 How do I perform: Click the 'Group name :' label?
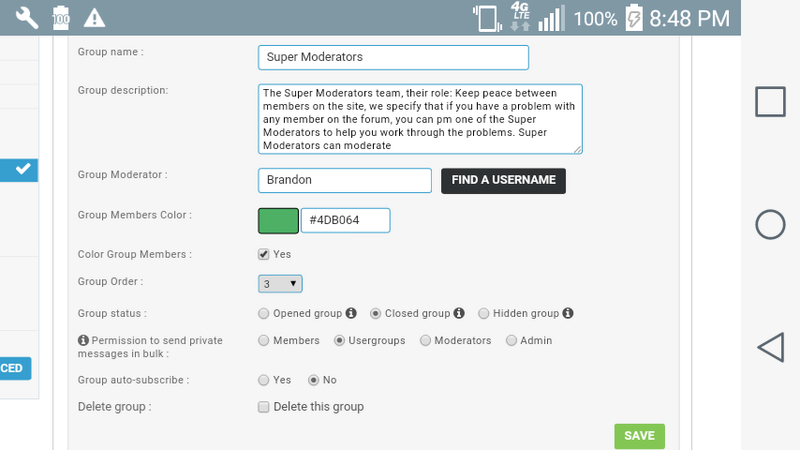[x=111, y=52]
